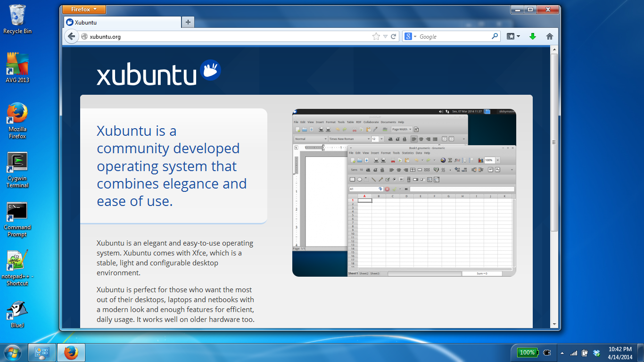Click the magnifier in the Google search box
Image resolution: width=644 pixels, height=362 pixels.
pos(495,36)
